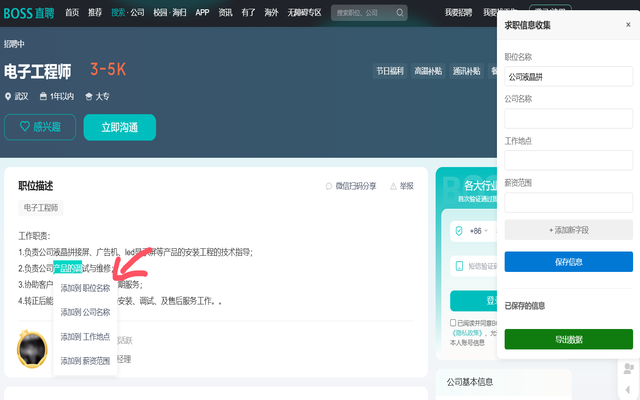Open the recruiter avatar image
This screenshot has width=640, height=400.
(x=32, y=350)
